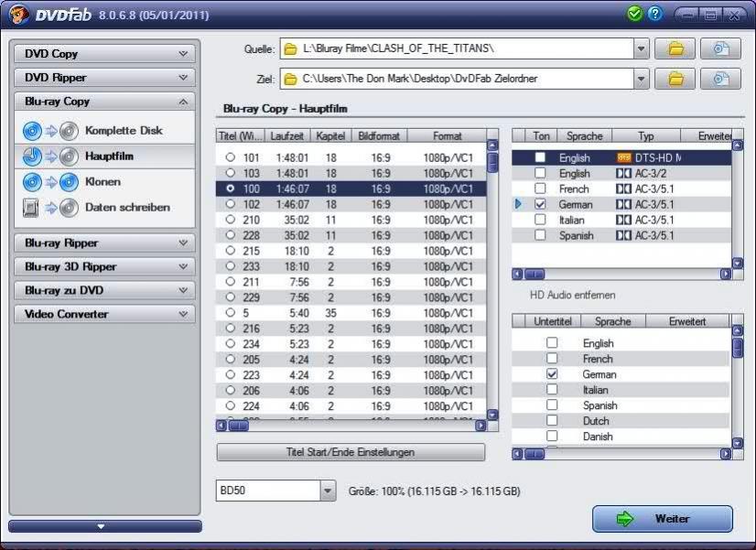Open the Quelle source path dropdown
This screenshot has width=756, height=550.
point(641,49)
